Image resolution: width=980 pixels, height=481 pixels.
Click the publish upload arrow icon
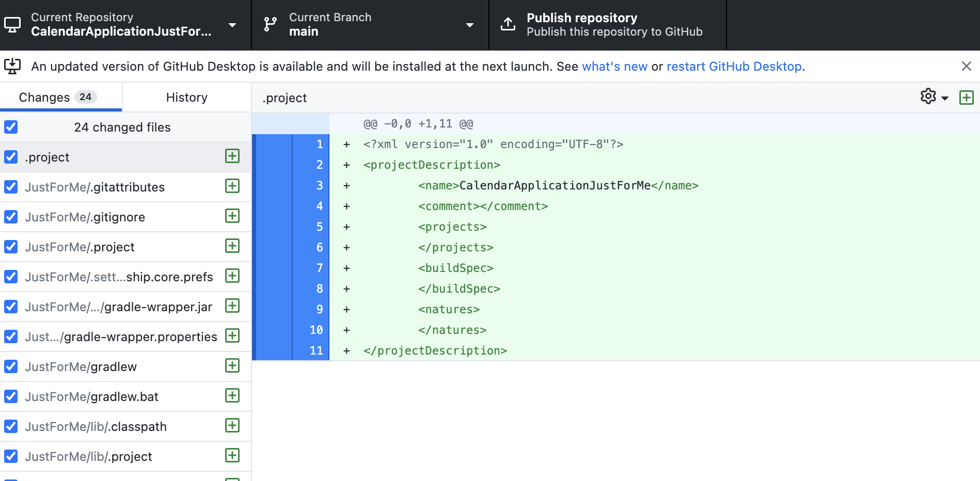pos(508,24)
